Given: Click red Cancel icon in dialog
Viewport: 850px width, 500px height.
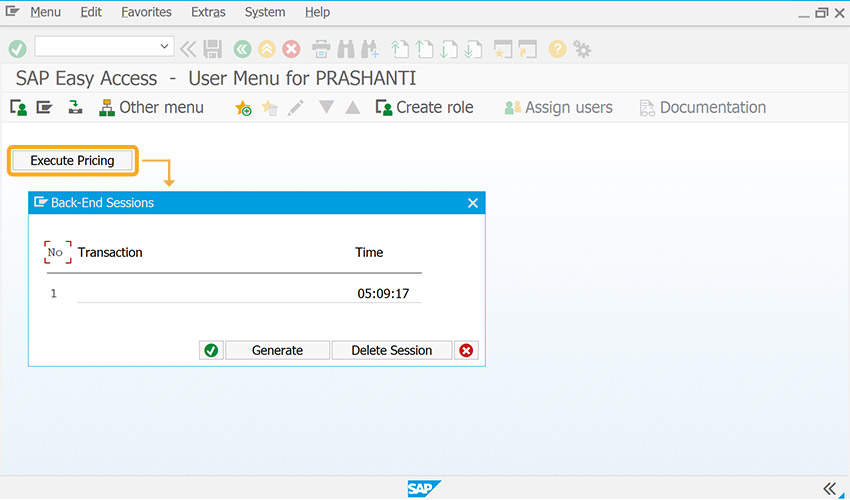Looking at the screenshot, I should pos(466,350).
